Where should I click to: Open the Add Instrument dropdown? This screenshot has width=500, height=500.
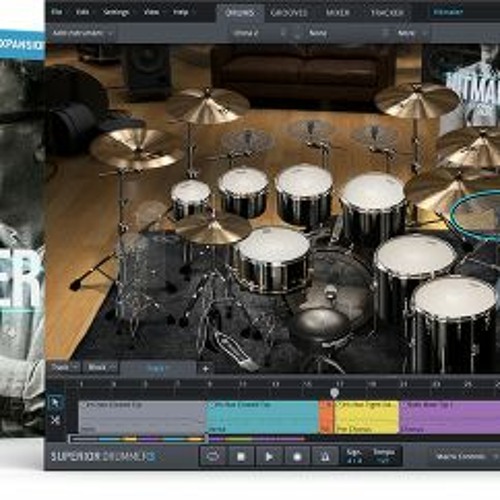click(83, 33)
